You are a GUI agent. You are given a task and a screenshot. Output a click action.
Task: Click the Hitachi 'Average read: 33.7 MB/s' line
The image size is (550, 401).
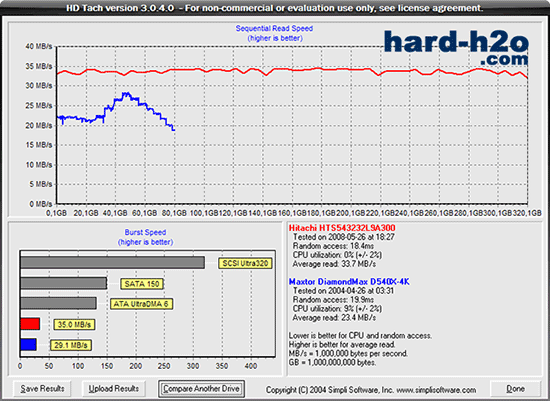[334, 264]
